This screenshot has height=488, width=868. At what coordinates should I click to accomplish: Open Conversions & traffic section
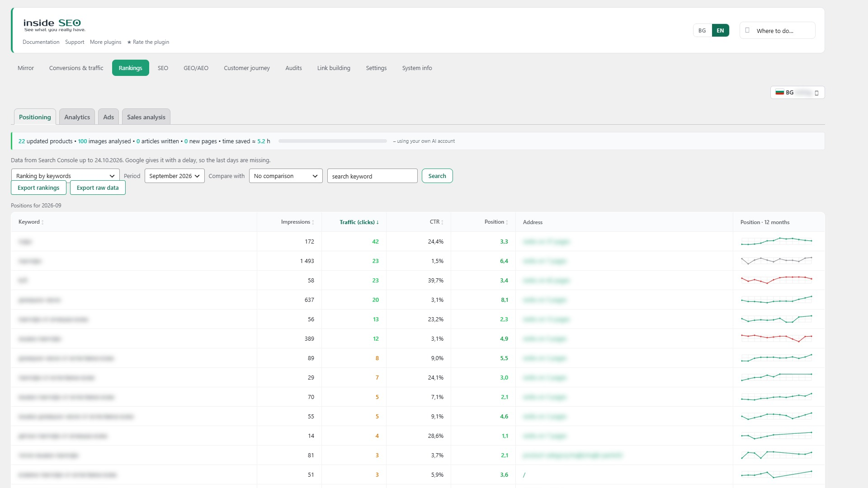[x=76, y=68]
